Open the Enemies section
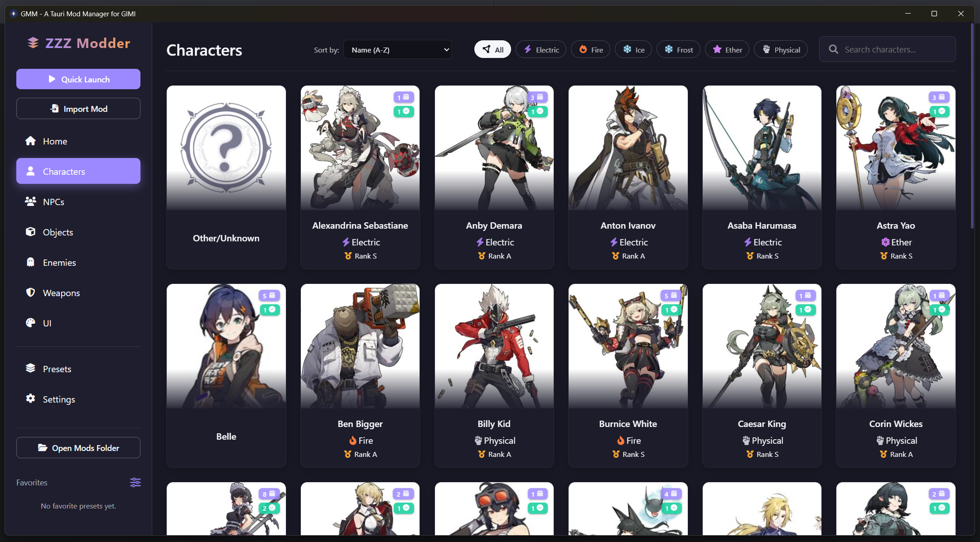Viewport: 980px width, 542px height. pyautogui.click(x=59, y=262)
